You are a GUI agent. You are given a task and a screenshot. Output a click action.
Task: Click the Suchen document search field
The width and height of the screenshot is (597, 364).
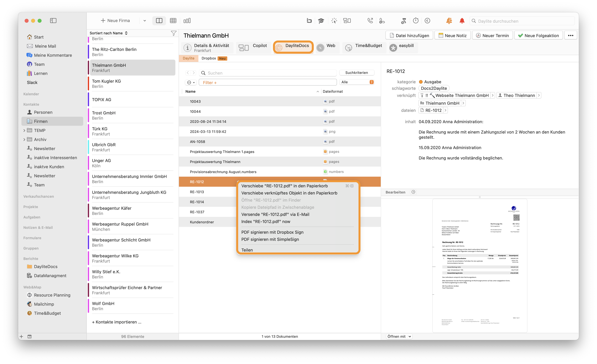pos(268,73)
